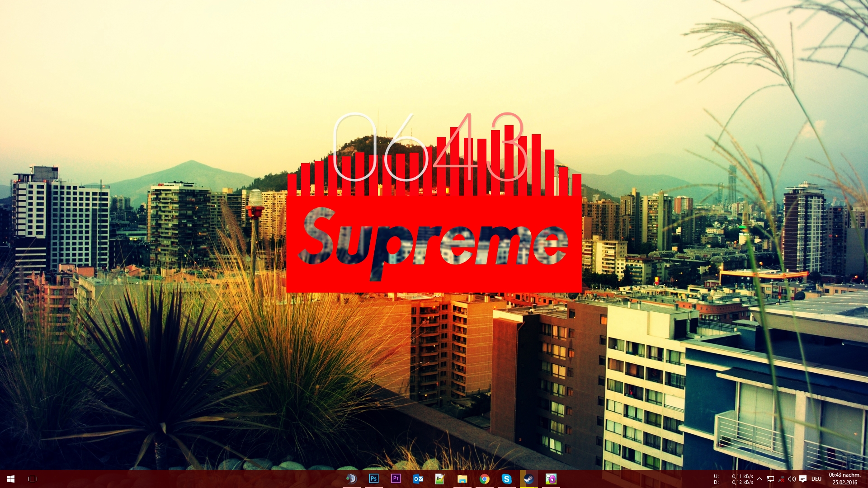Open the volume control speaker icon
Screen dimensions: 868x488
point(792,479)
